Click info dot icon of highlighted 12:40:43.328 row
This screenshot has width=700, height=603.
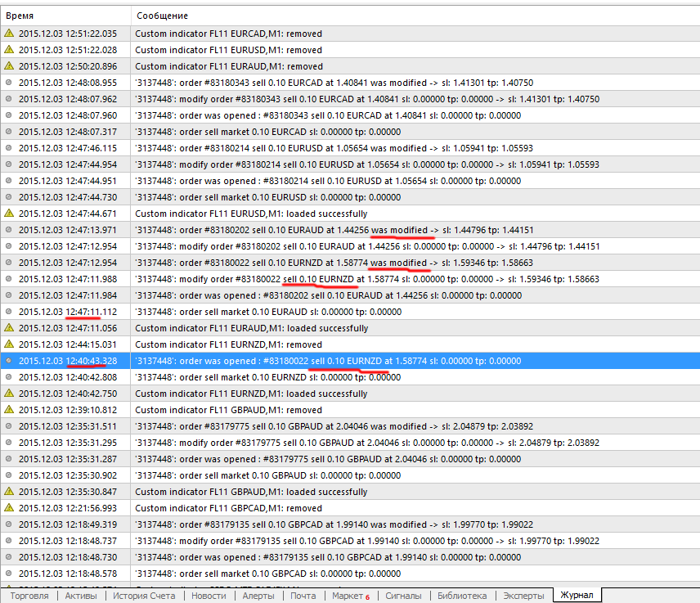point(8,361)
